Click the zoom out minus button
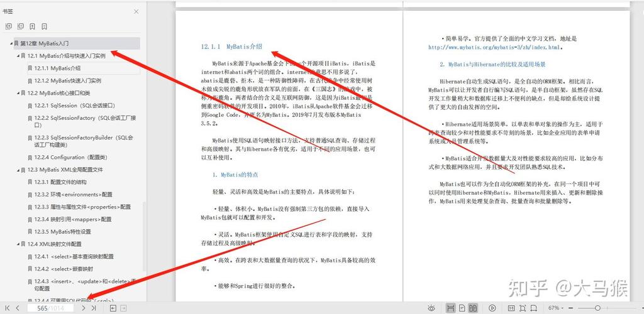Image resolution: width=644 pixels, height=314 pixels. (570, 308)
